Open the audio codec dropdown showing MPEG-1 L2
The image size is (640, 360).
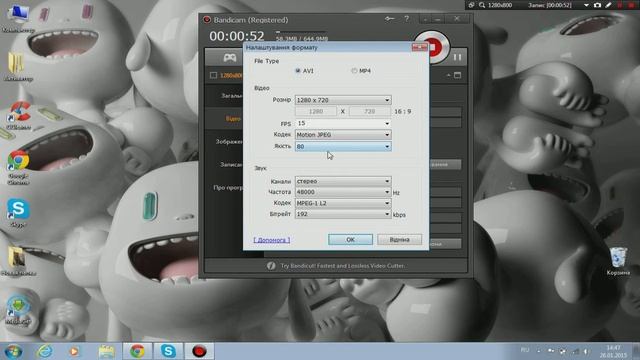[343, 203]
